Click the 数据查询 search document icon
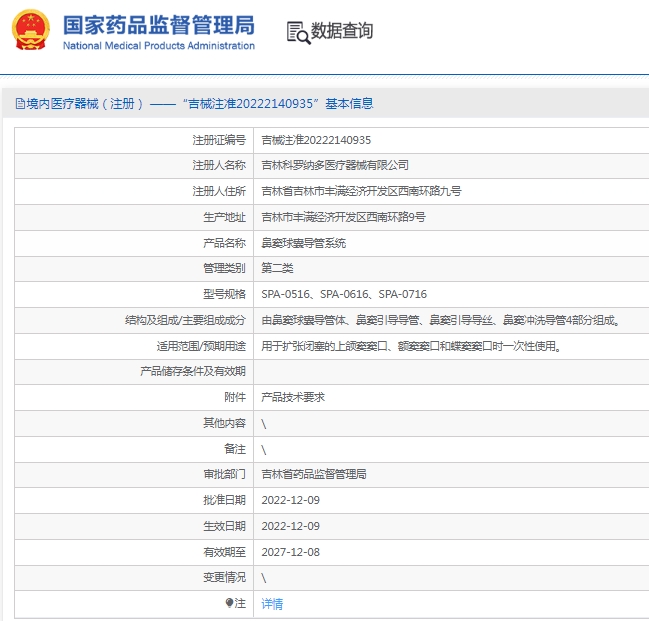649x621 pixels. coord(298,33)
